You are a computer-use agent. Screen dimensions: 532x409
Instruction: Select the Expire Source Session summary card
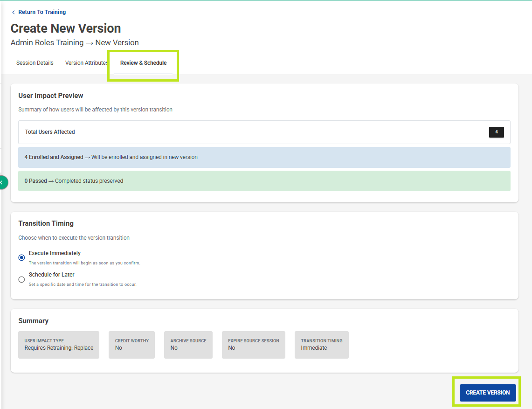(253, 345)
